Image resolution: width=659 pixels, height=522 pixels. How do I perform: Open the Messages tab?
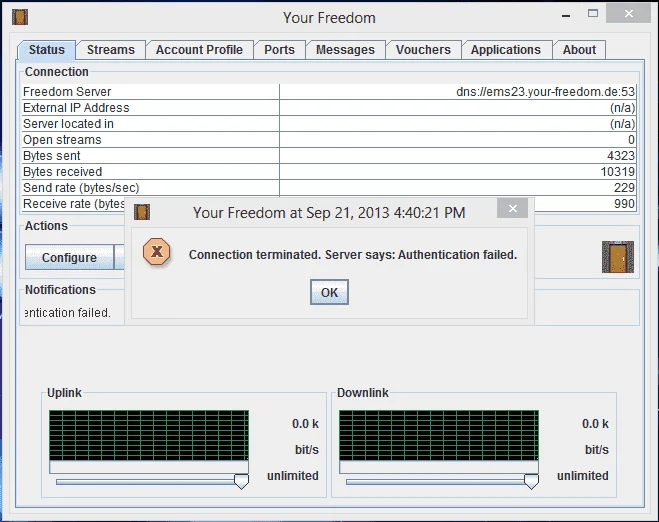pyautogui.click(x=345, y=50)
